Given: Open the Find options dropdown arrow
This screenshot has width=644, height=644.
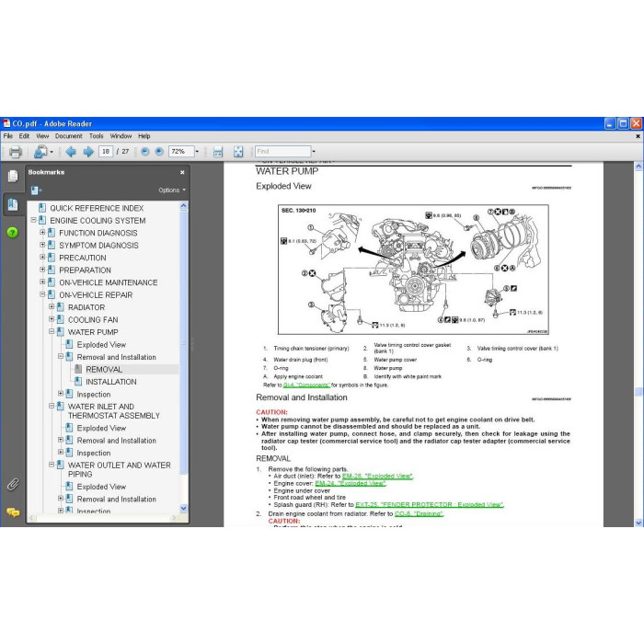Looking at the screenshot, I should pos(314,152).
